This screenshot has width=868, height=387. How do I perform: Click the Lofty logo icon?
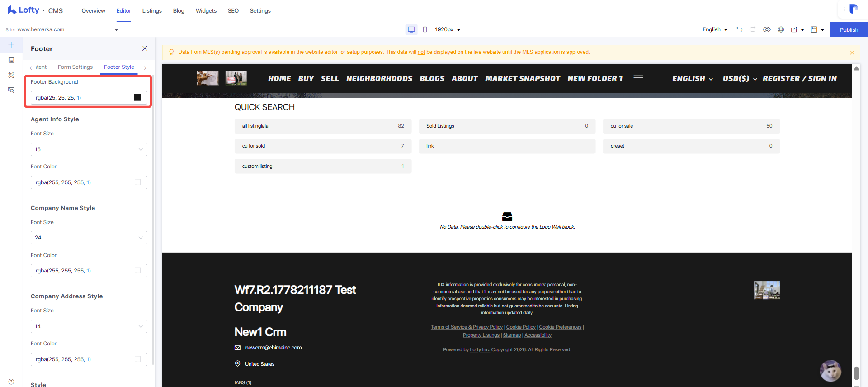[x=12, y=10]
